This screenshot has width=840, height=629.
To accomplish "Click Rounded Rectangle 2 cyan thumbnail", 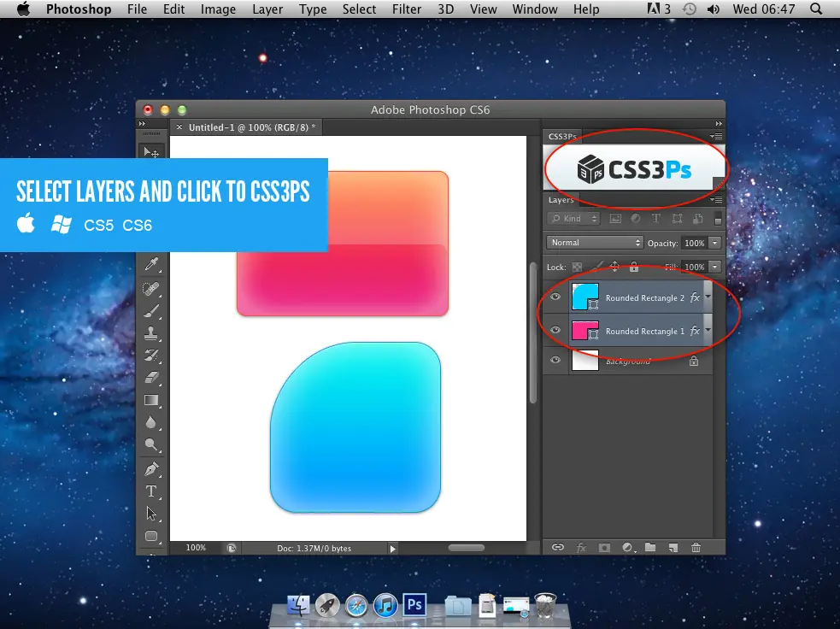I will [x=585, y=297].
